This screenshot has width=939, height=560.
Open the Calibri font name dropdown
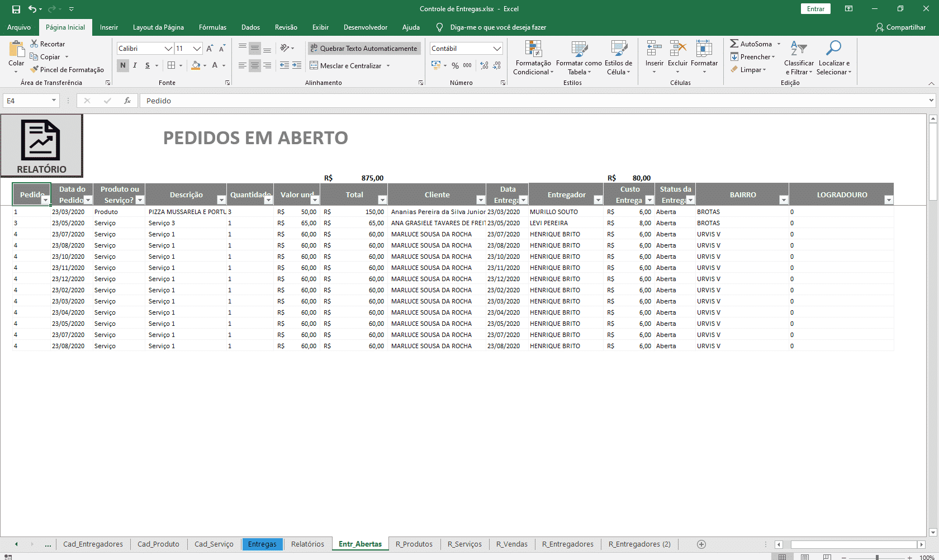pyautogui.click(x=168, y=49)
